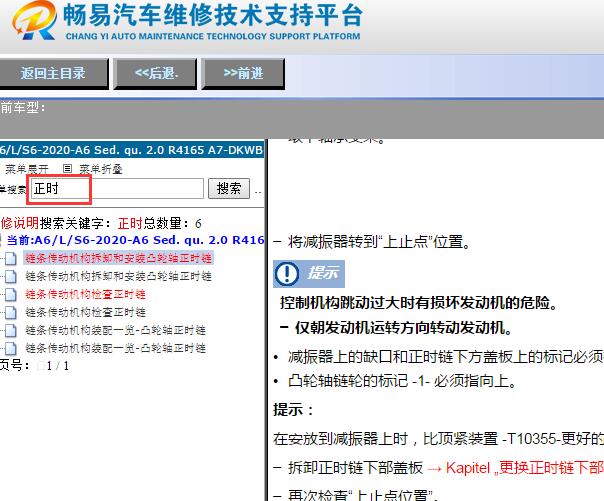
Task: Focus the menu search field containing 正时
Action: pyautogui.click(x=117, y=189)
